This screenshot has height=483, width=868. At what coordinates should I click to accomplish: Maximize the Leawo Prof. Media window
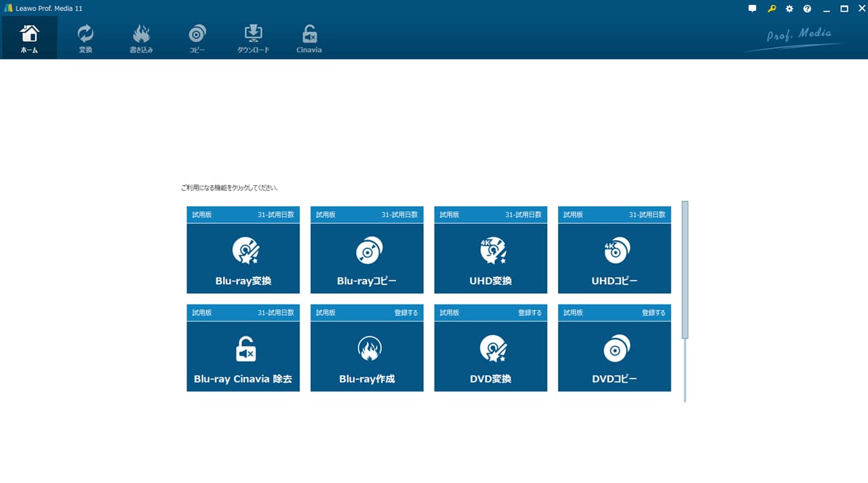click(x=844, y=9)
